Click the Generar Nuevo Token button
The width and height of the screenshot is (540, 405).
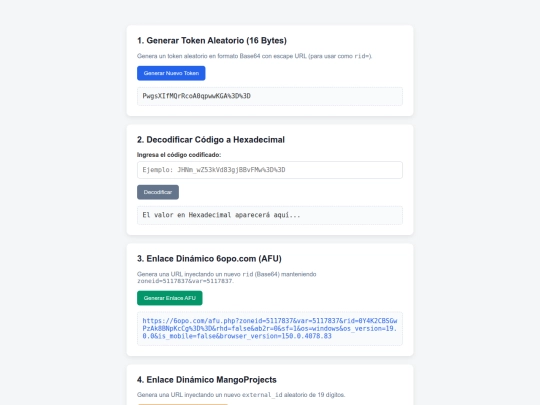click(x=171, y=73)
